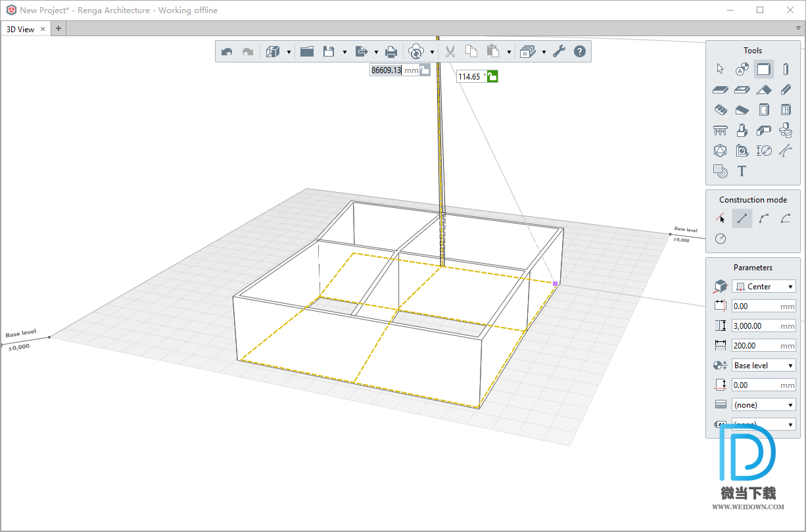Viewport: 806px width, 532px height.
Task: Select the curve Line tool
Action: pos(786,151)
